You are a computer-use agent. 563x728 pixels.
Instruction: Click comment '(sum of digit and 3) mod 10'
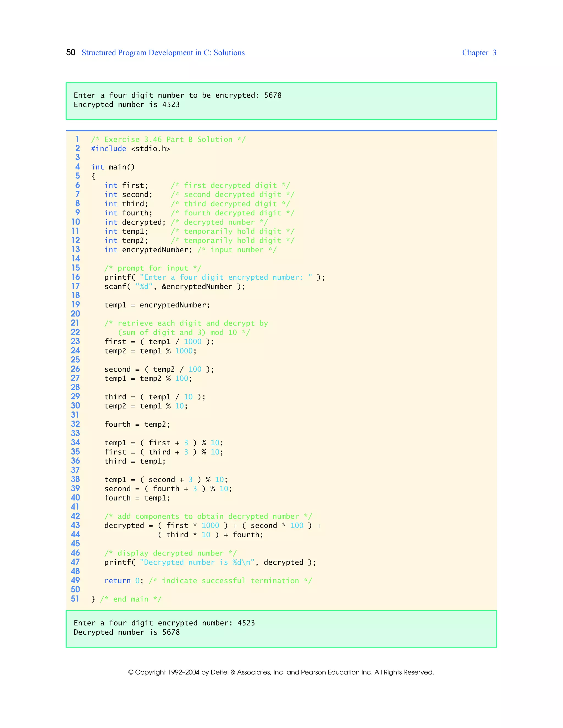[x=184, y=333]
